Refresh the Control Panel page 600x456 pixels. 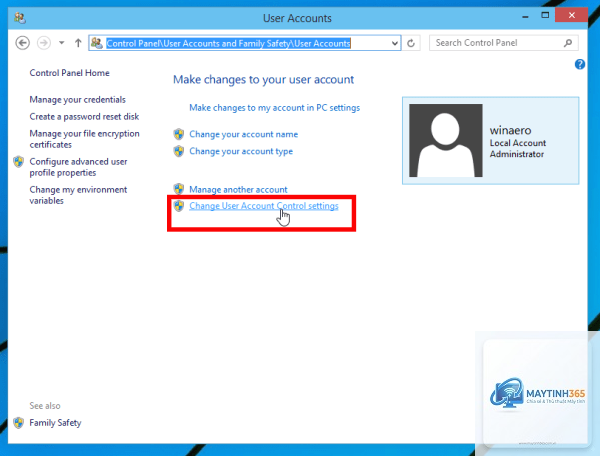411,43
